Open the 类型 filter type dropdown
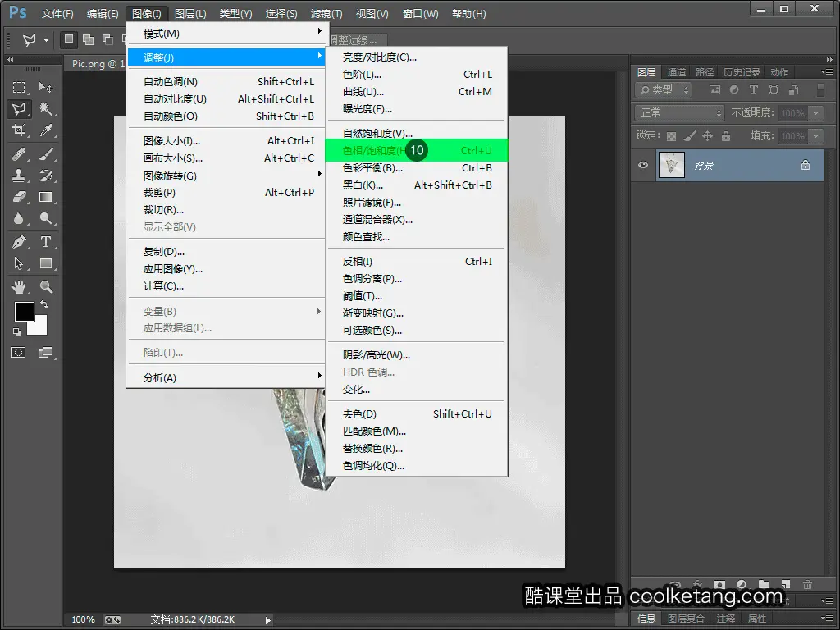This screenshot has height=630, width=840. 664,90
